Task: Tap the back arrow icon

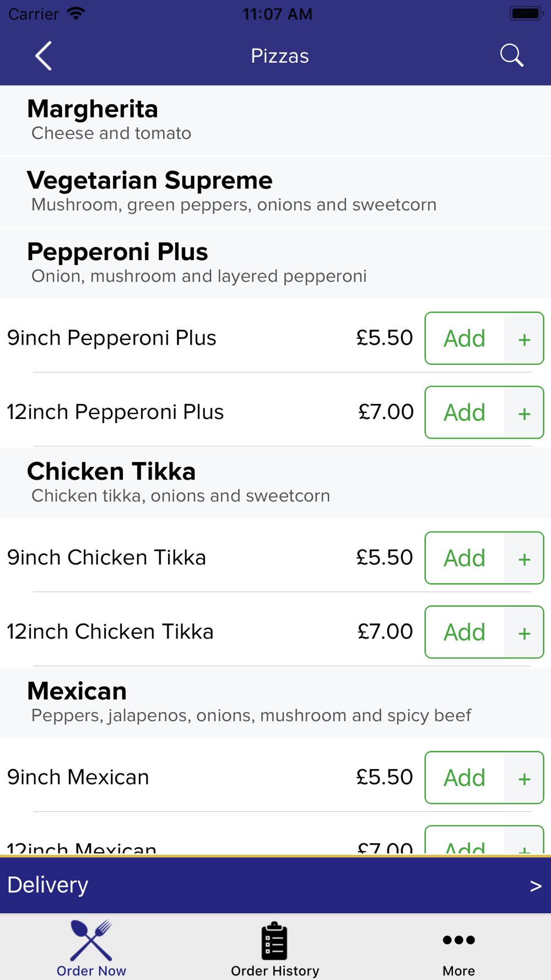Action: click(44, 56)
